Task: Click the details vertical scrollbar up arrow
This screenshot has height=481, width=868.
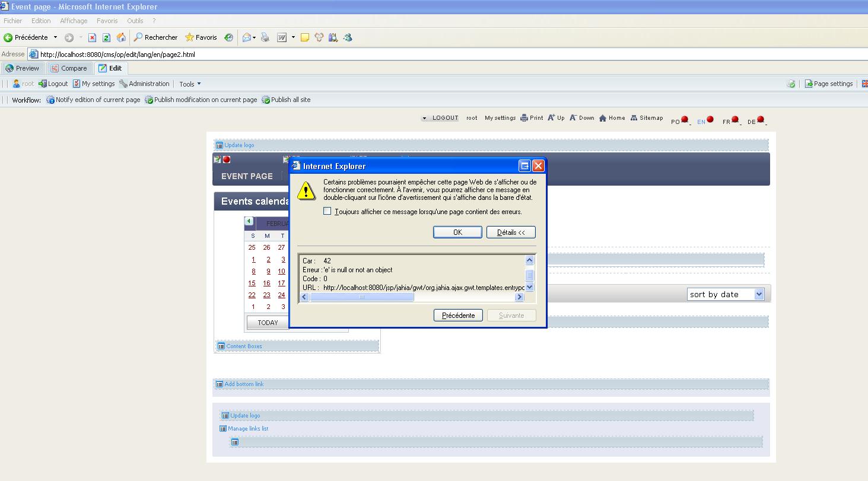Action: (530, 260)
